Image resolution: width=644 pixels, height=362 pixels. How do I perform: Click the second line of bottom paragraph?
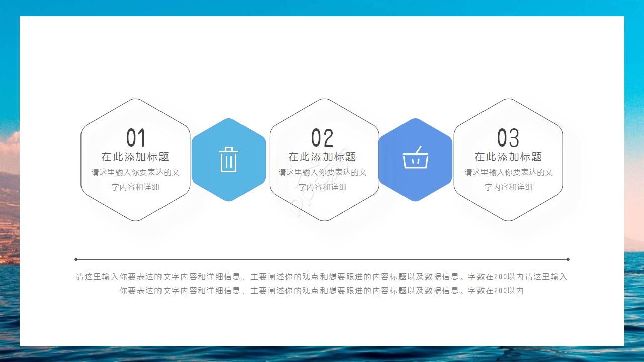coord(321,291)
